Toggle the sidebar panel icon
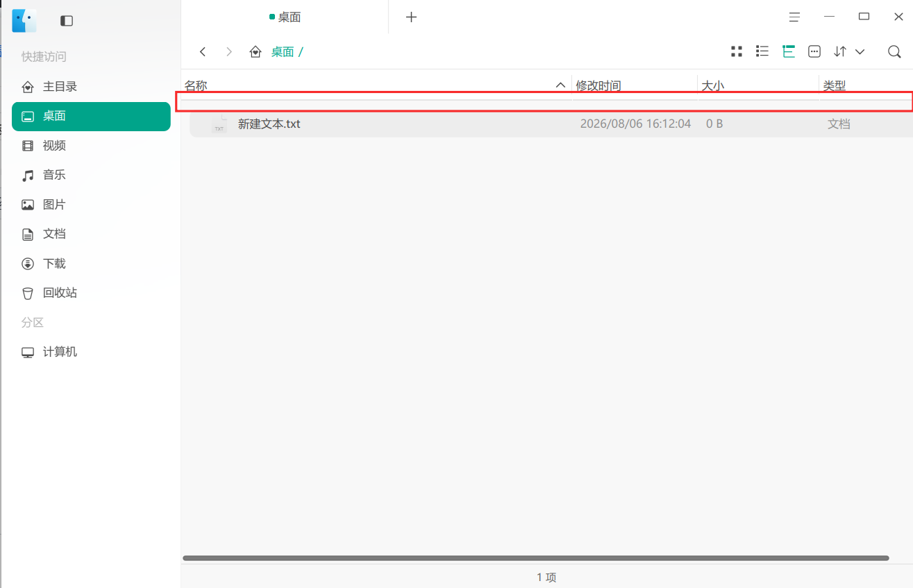This screenshot has width=913, height=588. [67, 21]
